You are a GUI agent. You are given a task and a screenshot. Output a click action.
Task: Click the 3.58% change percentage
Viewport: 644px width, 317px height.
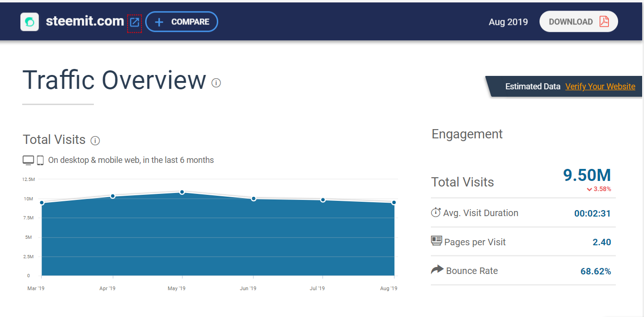[602, 189]
